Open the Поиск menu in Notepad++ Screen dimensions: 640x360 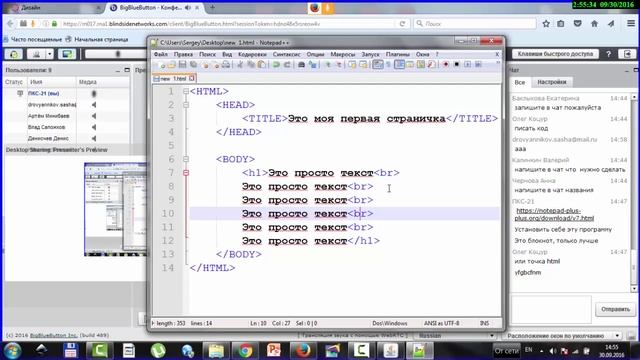[x=207, y=54]
